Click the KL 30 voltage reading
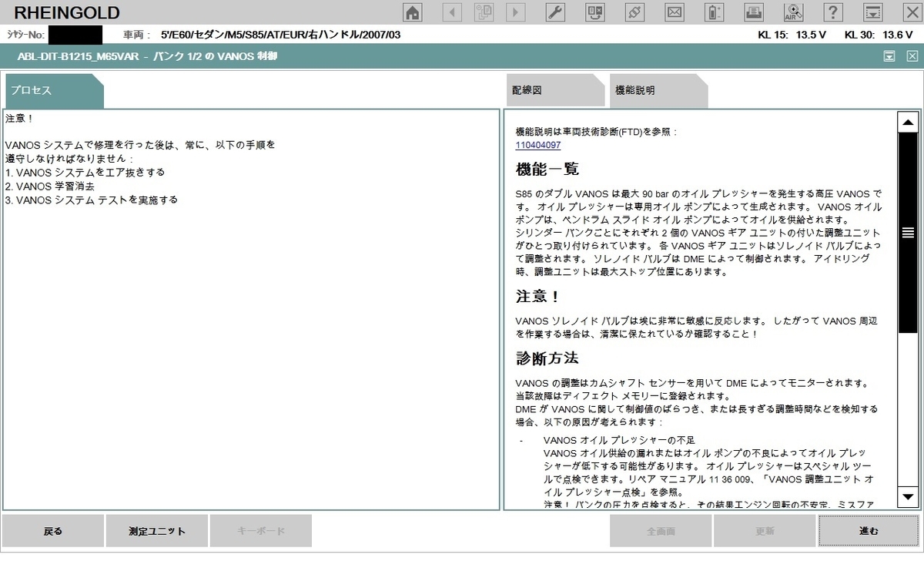924x578 pixels. coord(879,35)
